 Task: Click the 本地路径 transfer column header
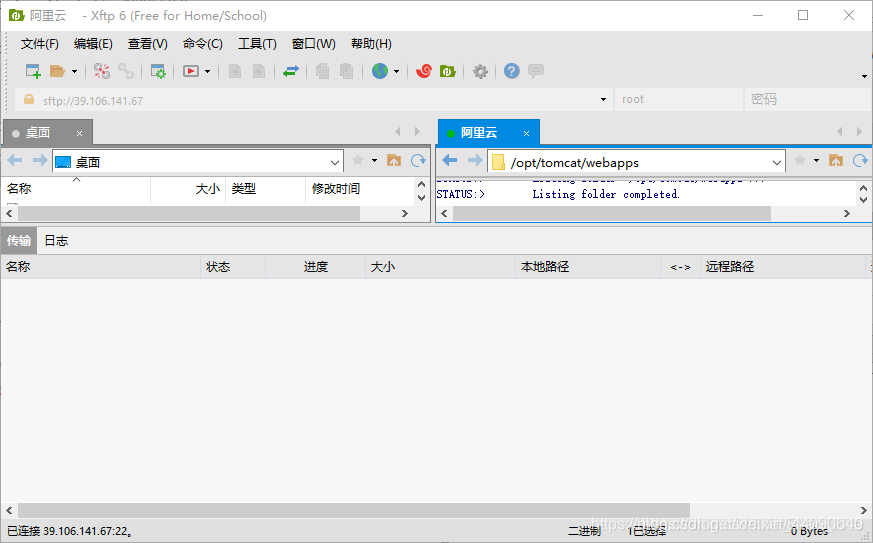pos(588,267)
